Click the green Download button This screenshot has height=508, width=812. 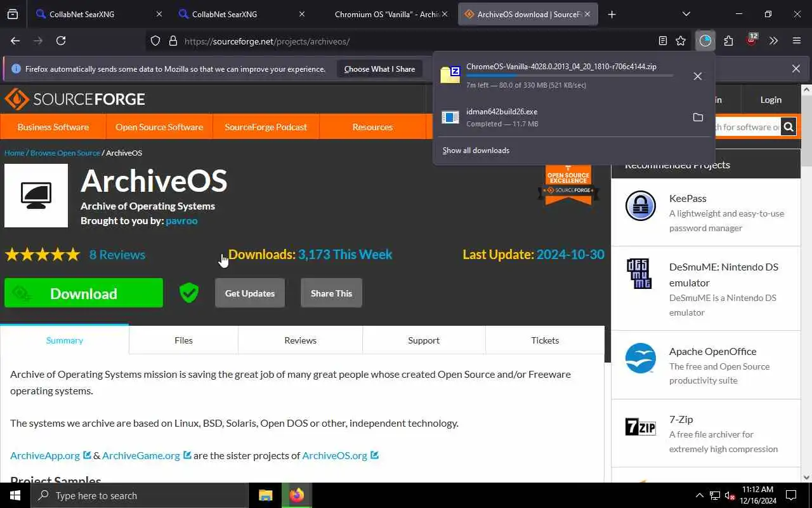[84, 293]
